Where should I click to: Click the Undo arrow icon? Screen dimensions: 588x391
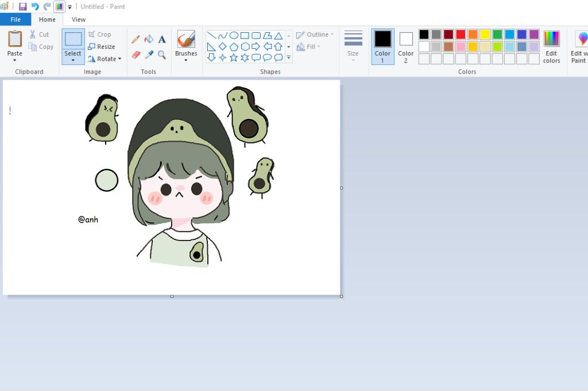35,6
